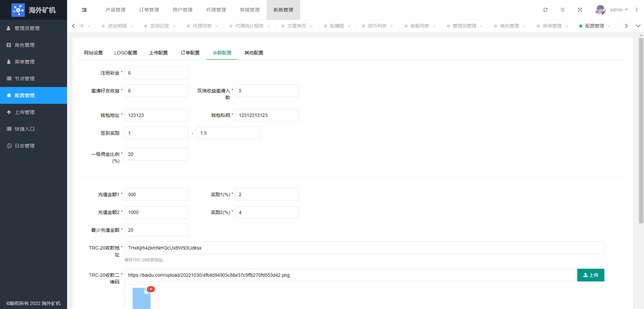Toggle fullscreen with the expand icon
Viewport: 644px width, 309px height.
pyautogui.click(x=580, y=10)
